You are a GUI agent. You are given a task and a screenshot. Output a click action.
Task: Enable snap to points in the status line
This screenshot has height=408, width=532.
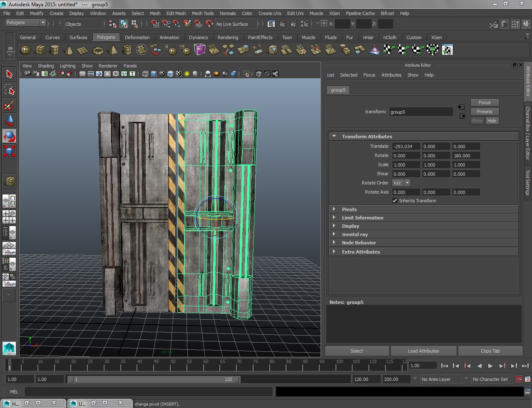click(177, 24)
